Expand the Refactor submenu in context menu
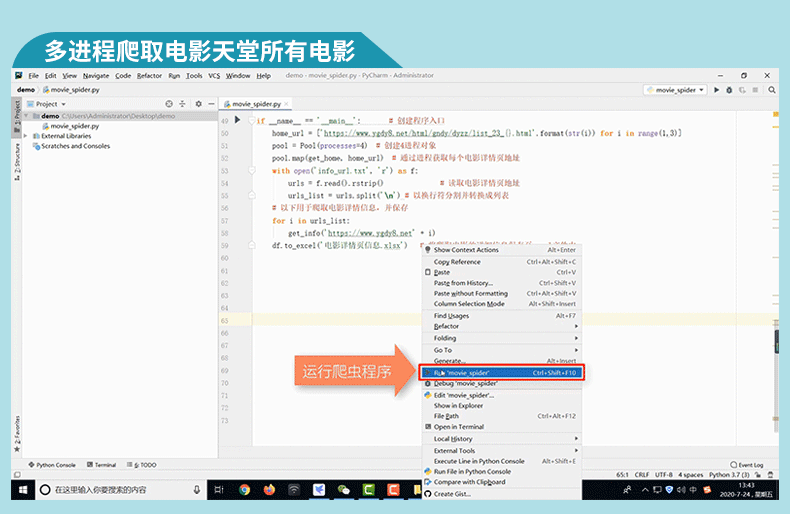This screenshot has height=514, width=790. [502, 327]
